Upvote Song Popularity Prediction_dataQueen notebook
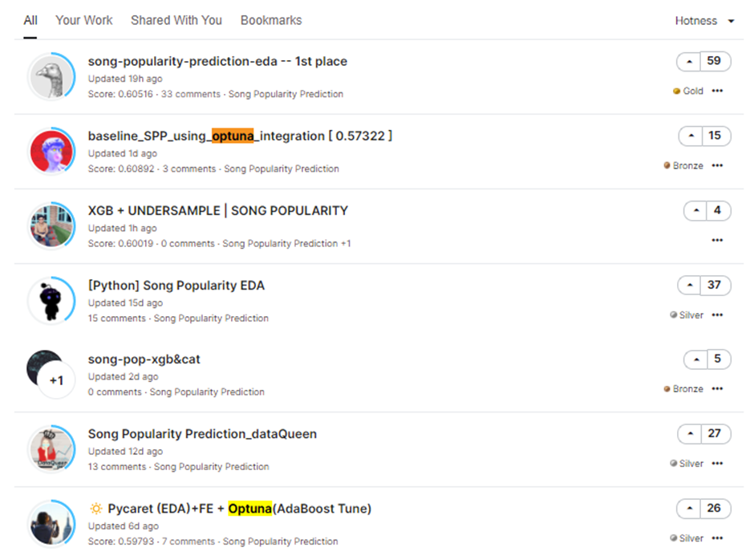The image size is (754, 560). pyautogui.click(x=690, y=434)
